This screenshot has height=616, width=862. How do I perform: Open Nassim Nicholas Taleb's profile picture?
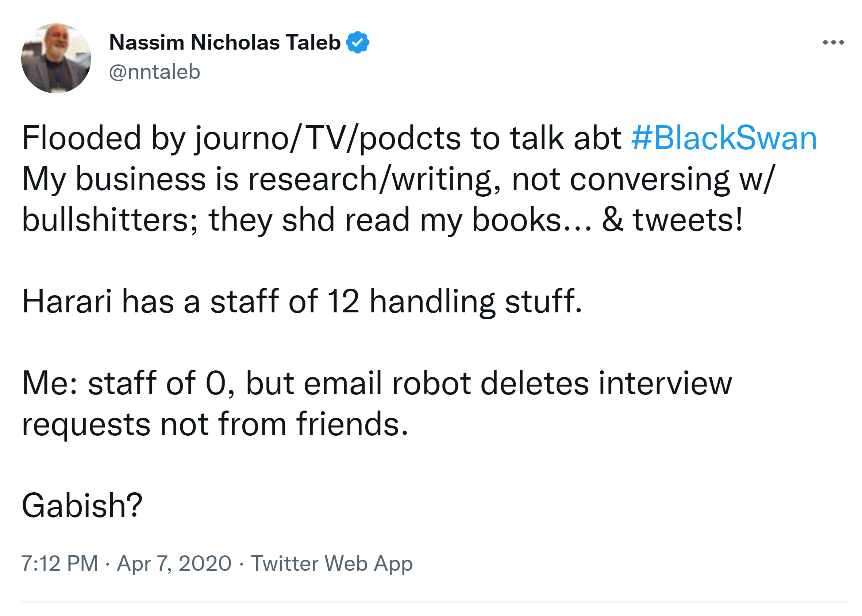coord(56,58)
